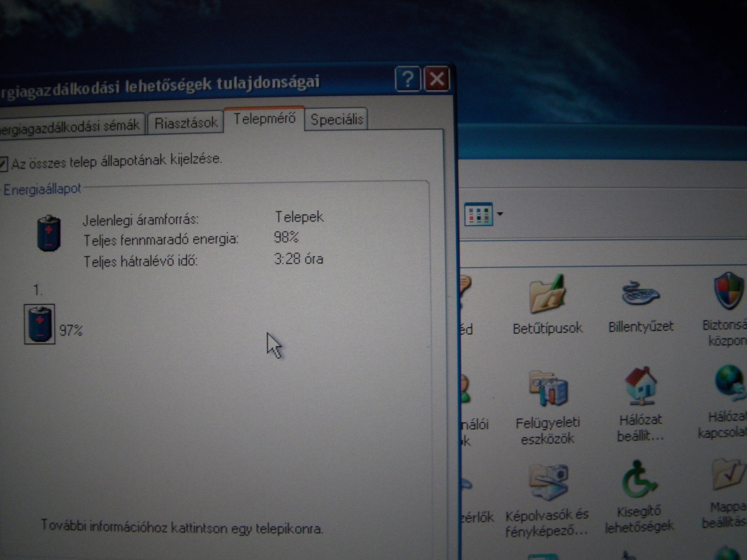Open the Energiagazdálkodási sémák tab
Viewport: 747px width, 560px height.
click(70, 126)
